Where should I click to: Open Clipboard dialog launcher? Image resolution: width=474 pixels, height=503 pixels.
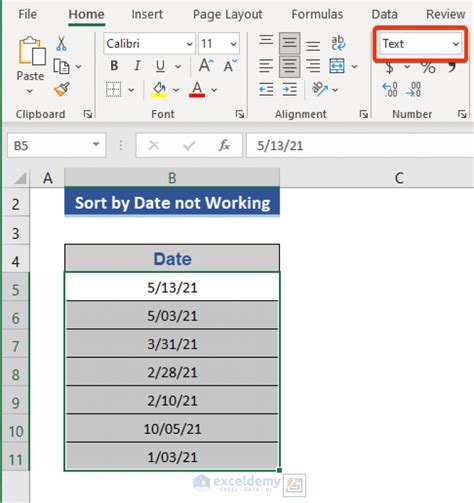(x=88, y=114)
